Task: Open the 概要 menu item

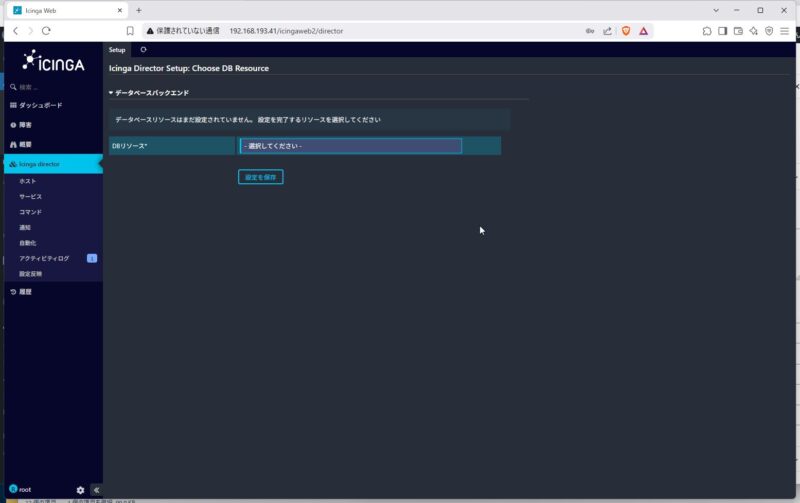Action: click(53, 144)
